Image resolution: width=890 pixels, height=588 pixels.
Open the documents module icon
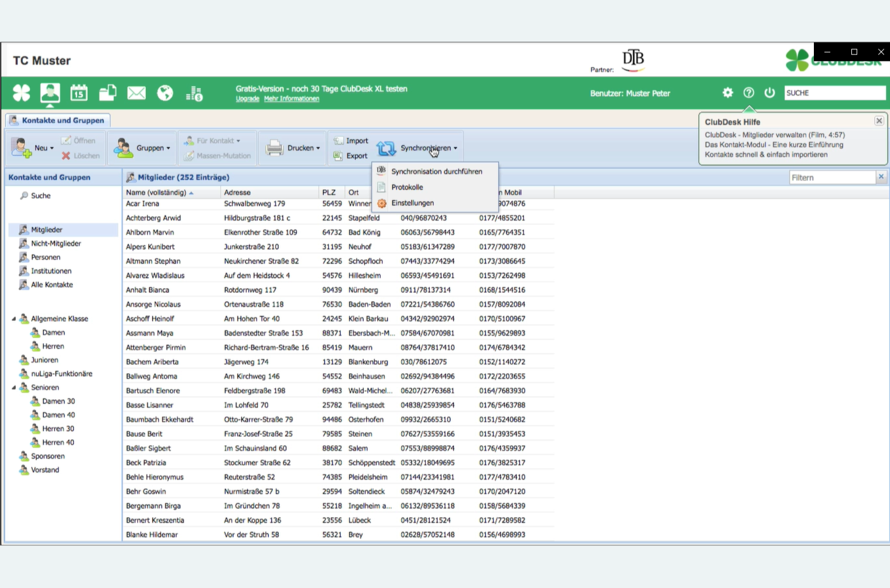tap(108, 93)
